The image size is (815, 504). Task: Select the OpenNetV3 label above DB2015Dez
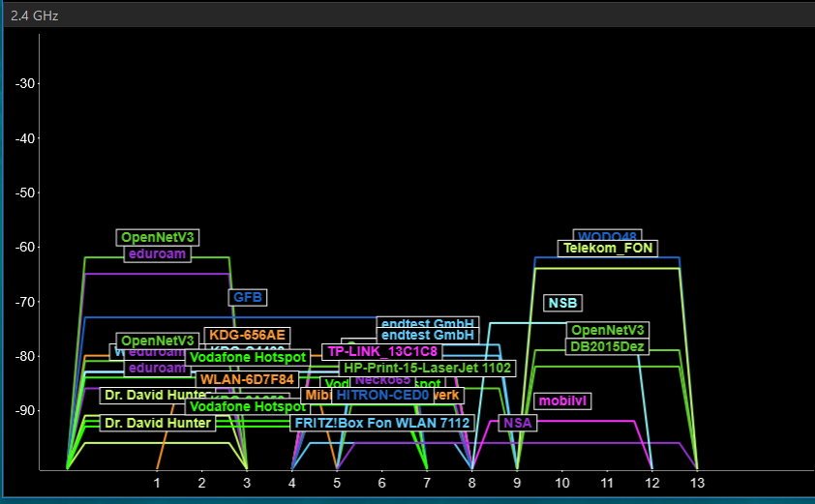click(x=608, y=330)
